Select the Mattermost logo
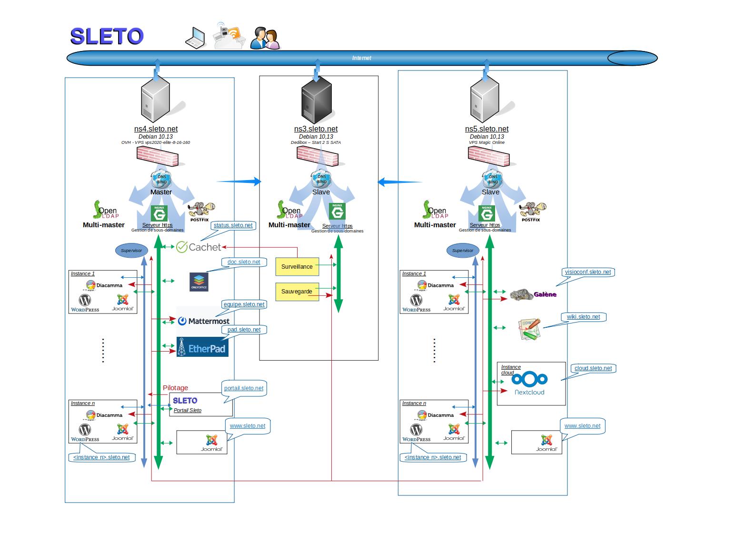 tap(203, 321)
